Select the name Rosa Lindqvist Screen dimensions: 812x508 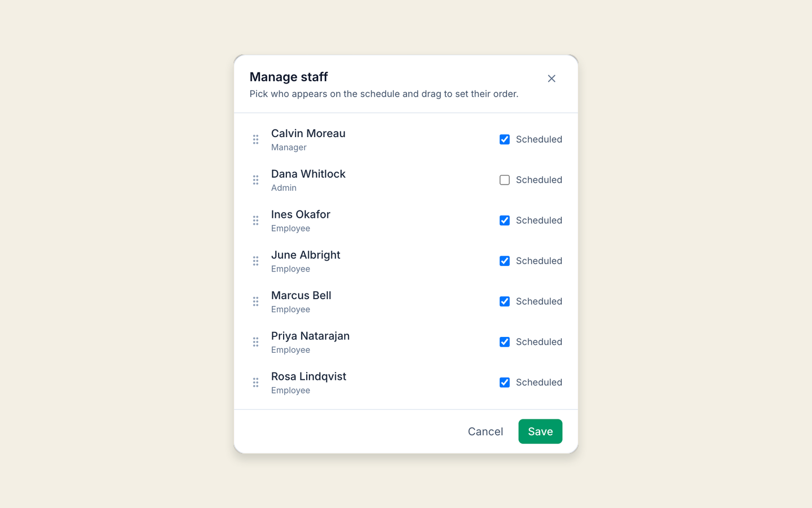click(308, 376)
